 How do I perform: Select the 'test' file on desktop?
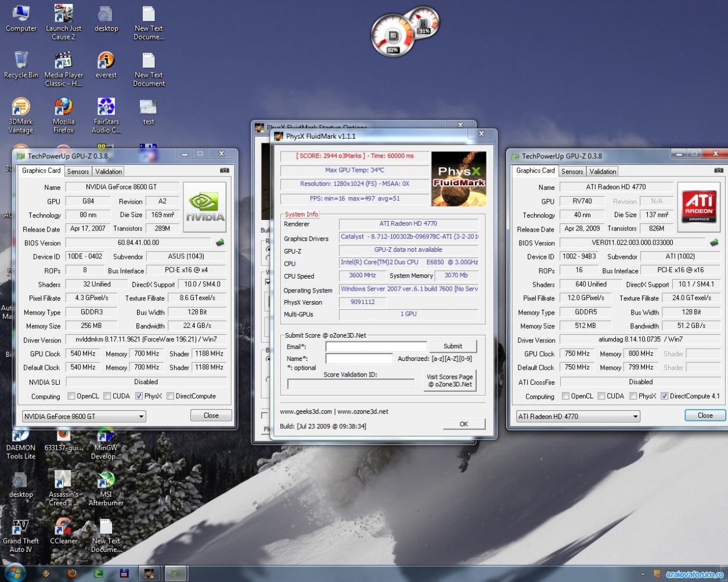tap(149, 112)
